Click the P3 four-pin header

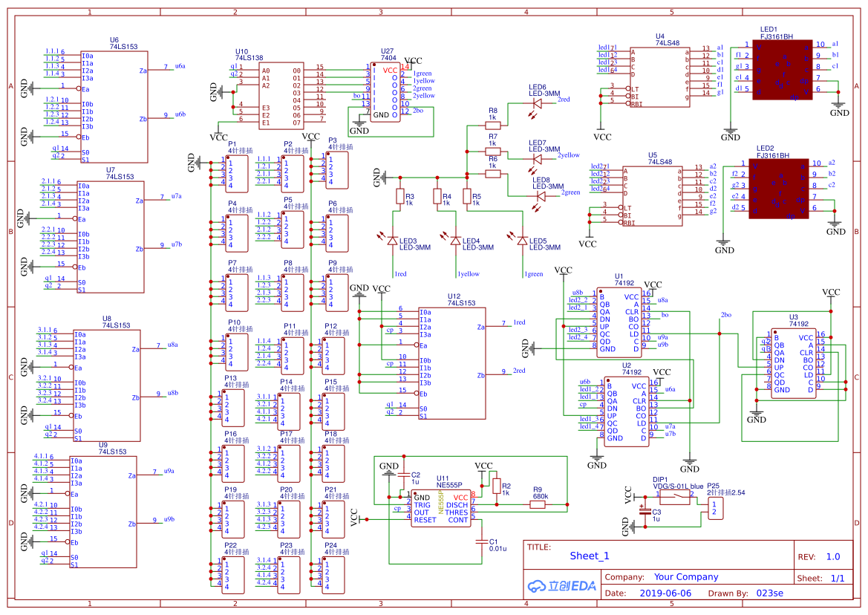coord(336,170)
